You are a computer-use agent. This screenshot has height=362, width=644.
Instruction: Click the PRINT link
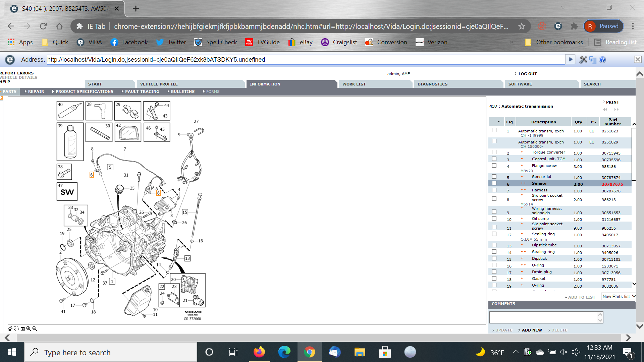[612, 102]
